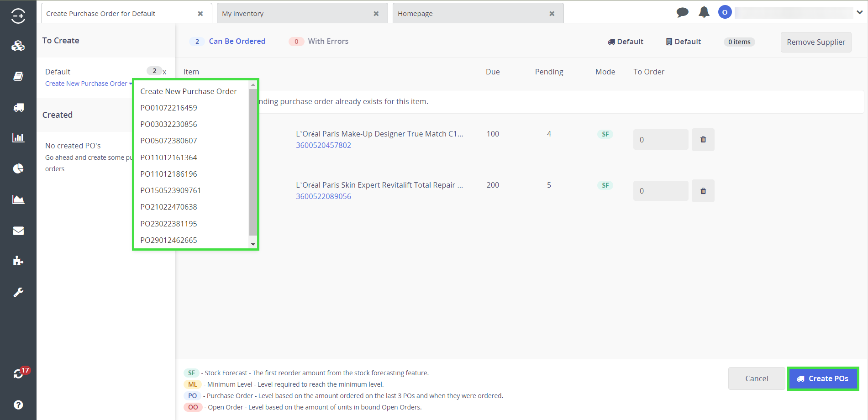Open SKU link 3600522089056
Screen dimensions: 868x420
pos(323,196)
